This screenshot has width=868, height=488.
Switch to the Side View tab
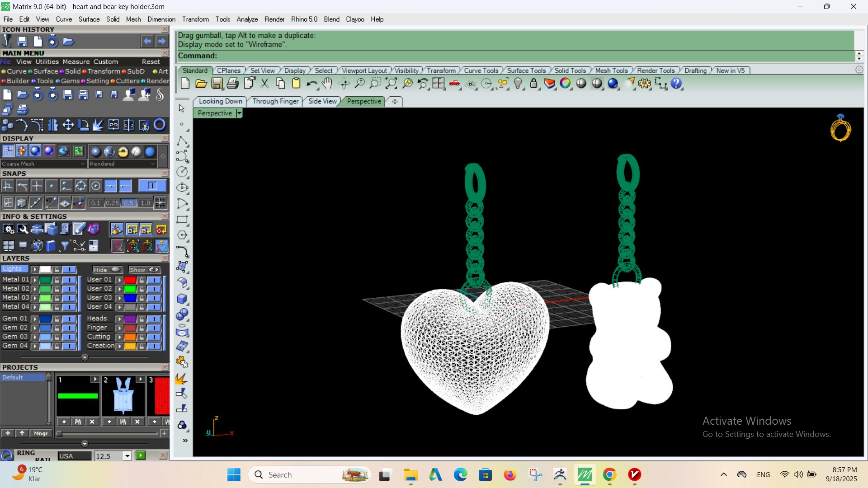point(322,101)
